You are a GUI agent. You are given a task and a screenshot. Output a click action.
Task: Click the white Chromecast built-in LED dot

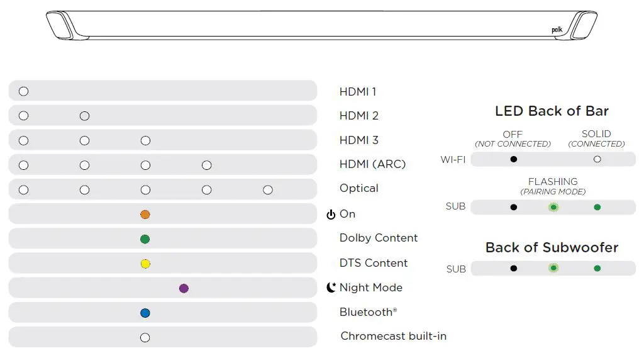[145, 338]
